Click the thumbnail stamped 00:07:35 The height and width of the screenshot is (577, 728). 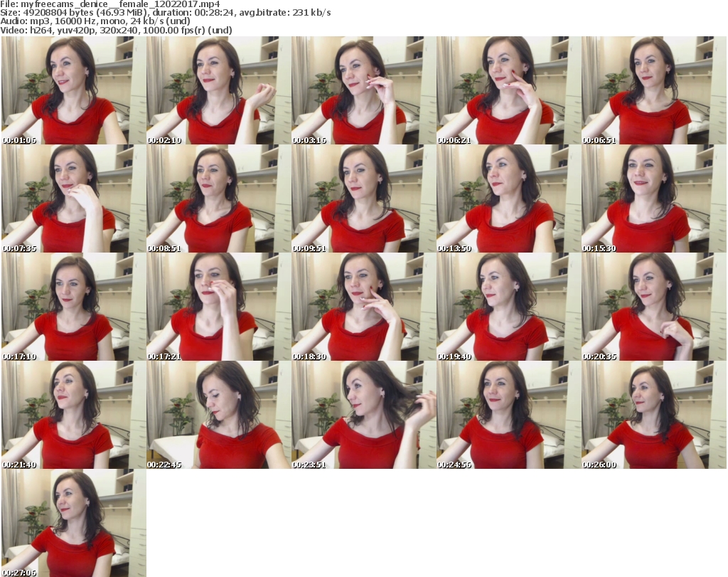74,198
